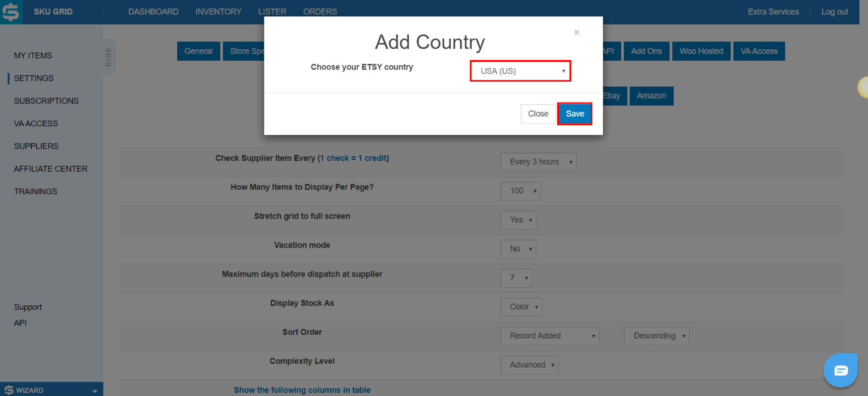Open the Vacation mode dropdown
Viewport: 868px width, 396px height.
519,249
